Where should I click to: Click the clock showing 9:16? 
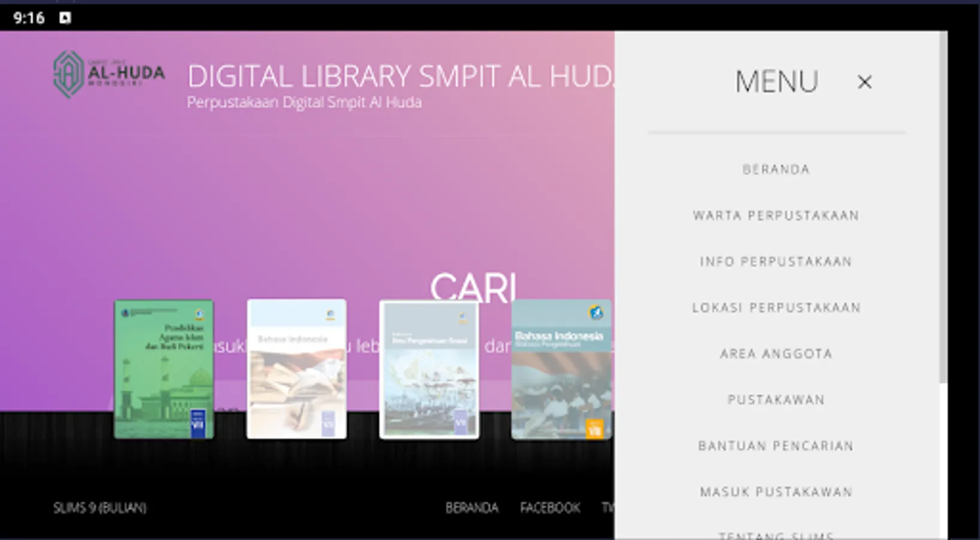[29, 18]
